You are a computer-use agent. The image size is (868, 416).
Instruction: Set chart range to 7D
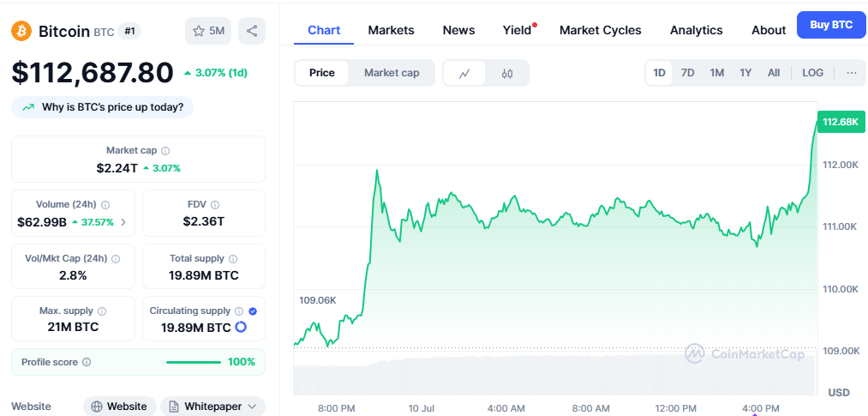pos(687,73)
